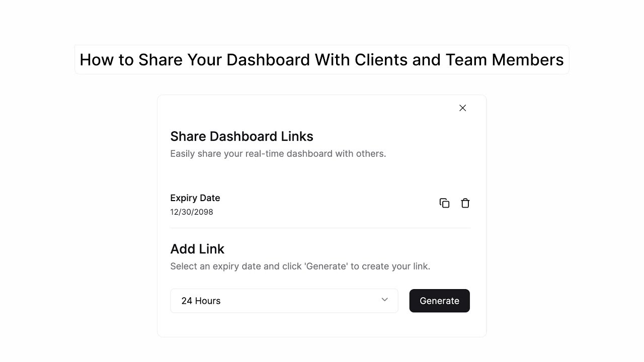This screenshot has width=644, height=362.
Task: Click the trash can icon
Action: [465, 203]
